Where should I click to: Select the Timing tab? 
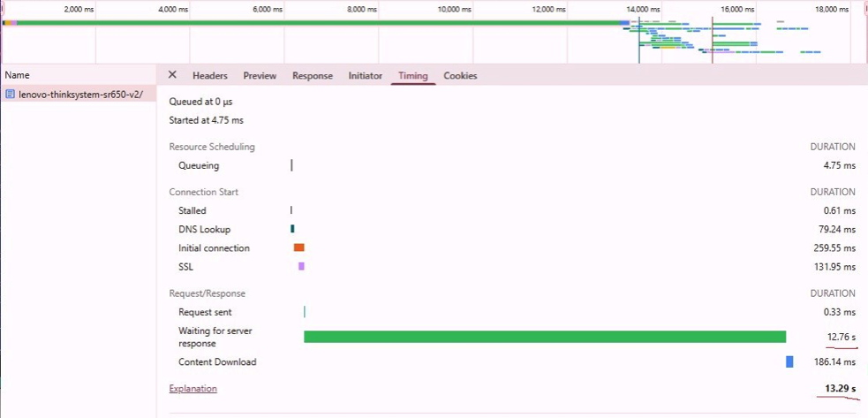[412, 76]
